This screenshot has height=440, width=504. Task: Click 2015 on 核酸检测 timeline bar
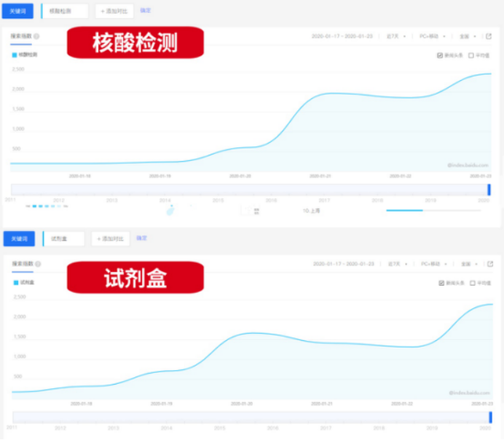tap(218, 200)
